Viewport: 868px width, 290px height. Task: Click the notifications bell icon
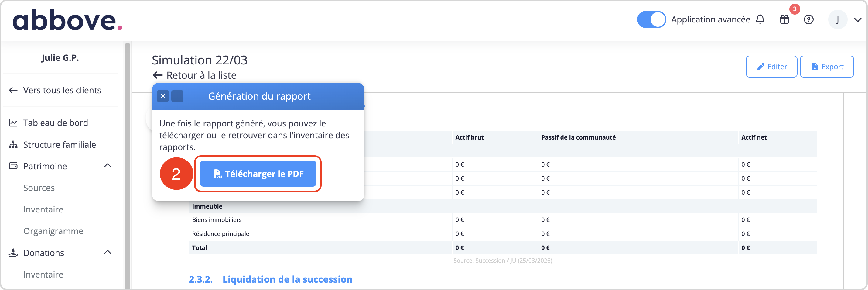tap(760, 19)
